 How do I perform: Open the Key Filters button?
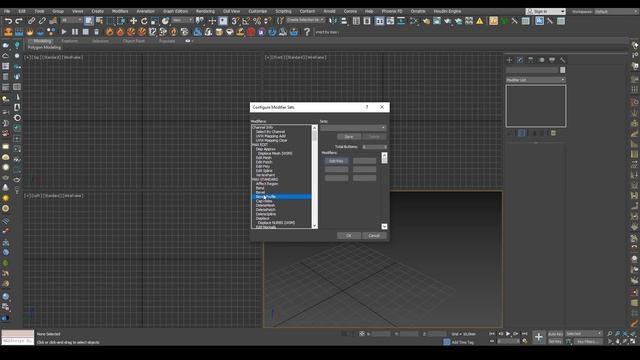pos(588,342)
